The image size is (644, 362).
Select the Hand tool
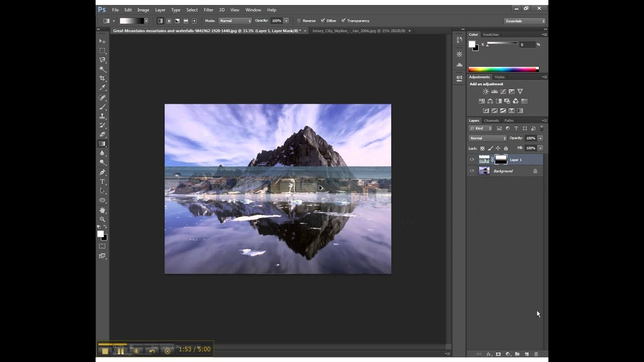coord(103,210)
